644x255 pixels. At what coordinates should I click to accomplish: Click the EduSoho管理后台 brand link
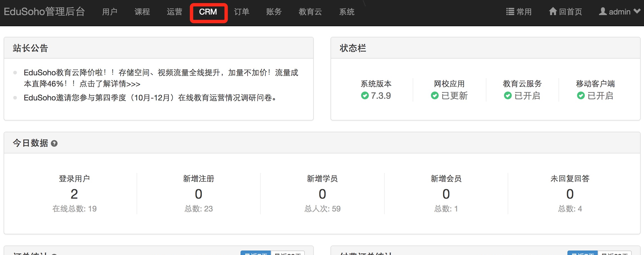[x=44, y=12]
